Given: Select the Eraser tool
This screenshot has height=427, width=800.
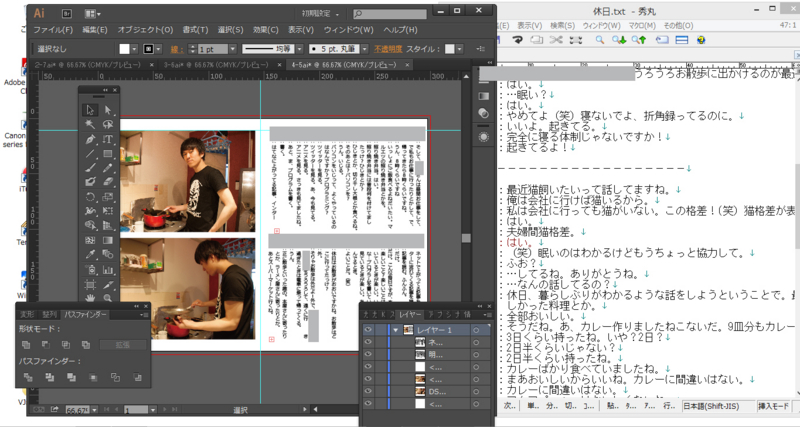Looking at the screenshot, I should click(108, 182).
